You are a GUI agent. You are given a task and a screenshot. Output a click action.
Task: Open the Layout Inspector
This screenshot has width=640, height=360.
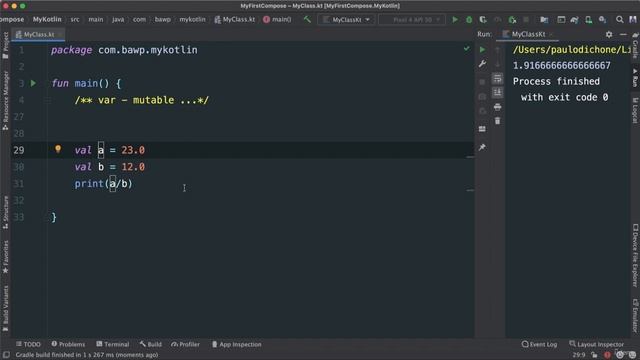597,344
